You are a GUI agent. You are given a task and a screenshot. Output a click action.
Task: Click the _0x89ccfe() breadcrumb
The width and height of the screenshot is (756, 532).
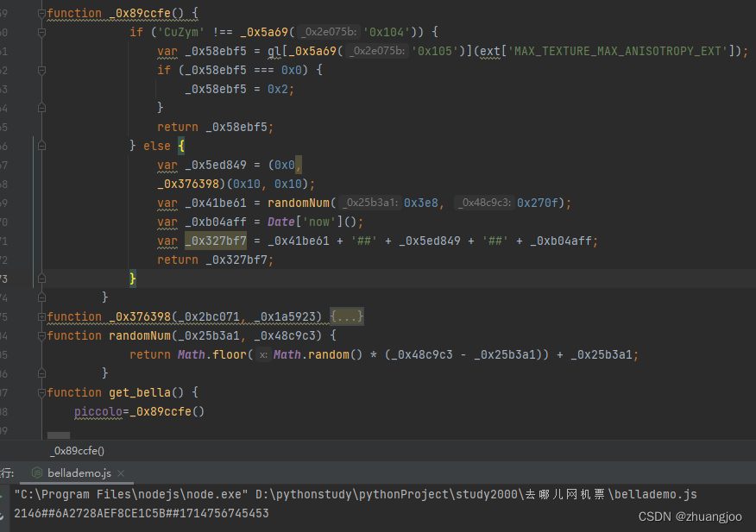pos(77,451)
